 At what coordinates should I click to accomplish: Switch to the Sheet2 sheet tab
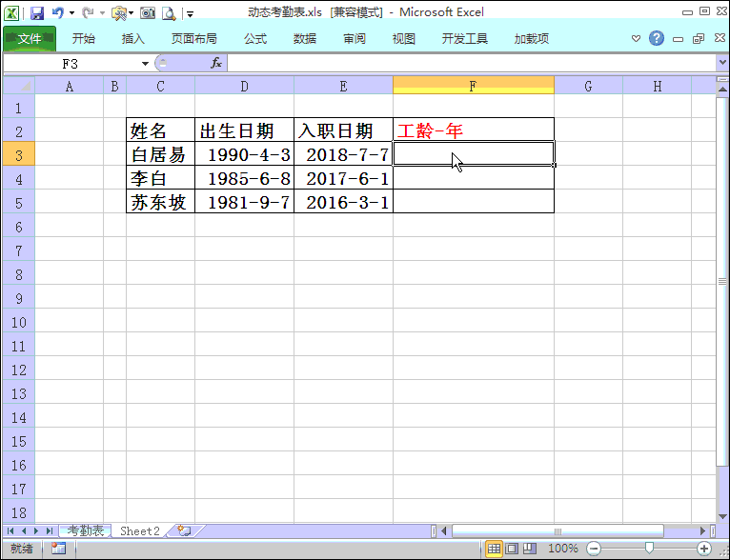pyautogui.click(x=140, y=530)
